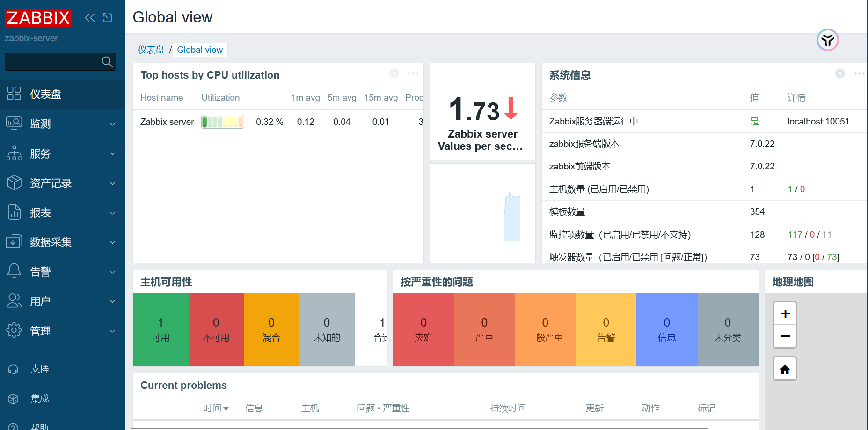Click the 管理 administration gear icon
Image resolution: width=868 pixels, height=430 pixels.
[14, 330]
